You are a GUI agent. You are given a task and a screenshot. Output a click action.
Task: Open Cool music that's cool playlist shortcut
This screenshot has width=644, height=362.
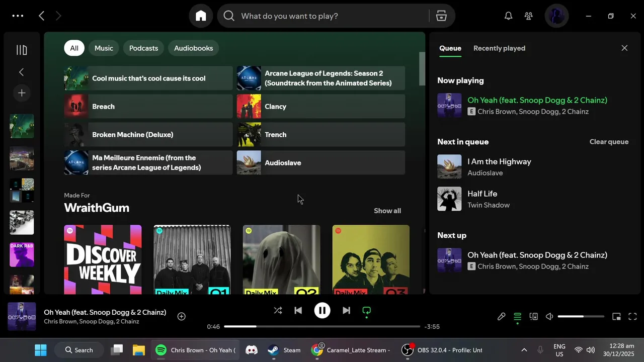[148, 78]
